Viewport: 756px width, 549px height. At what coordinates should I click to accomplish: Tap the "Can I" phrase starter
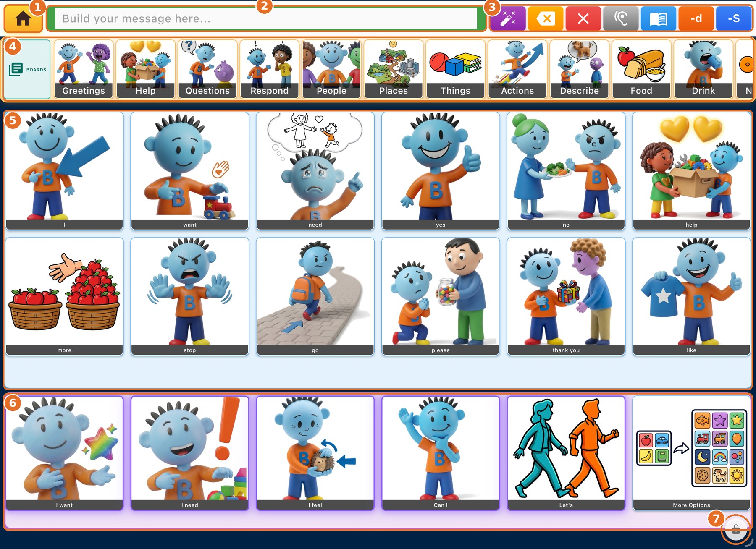pyautogui.click(x=441, y=453)
